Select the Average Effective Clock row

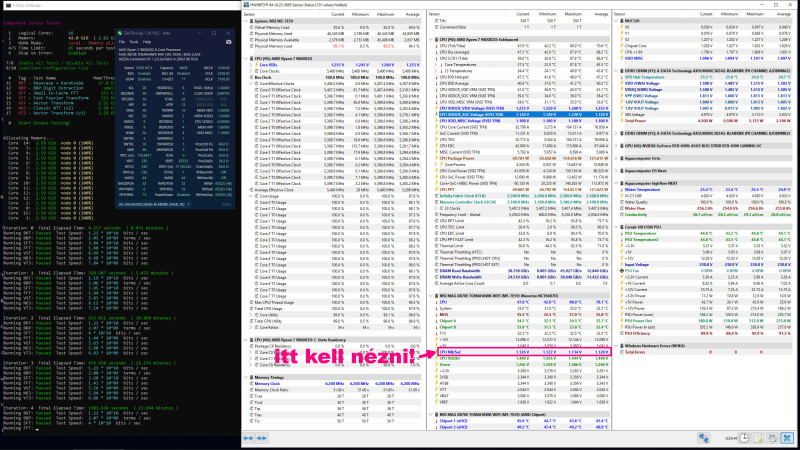pyautogui.click(x=333, y=190)
